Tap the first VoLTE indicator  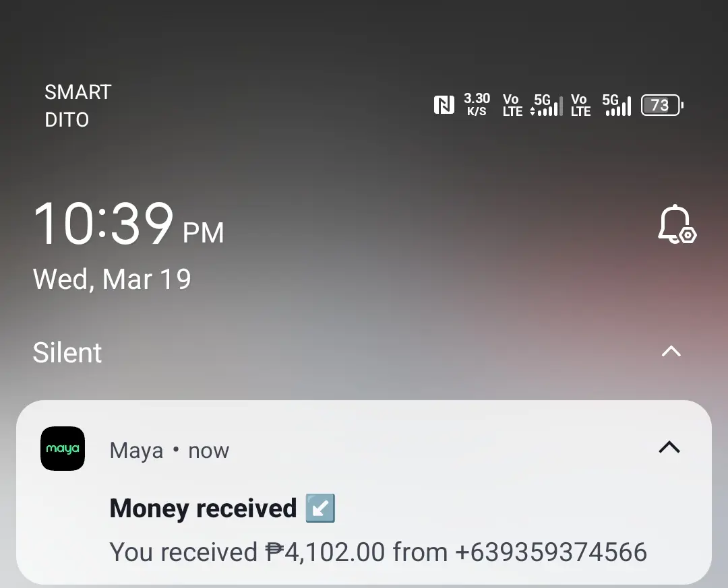(x=512, y=105)
